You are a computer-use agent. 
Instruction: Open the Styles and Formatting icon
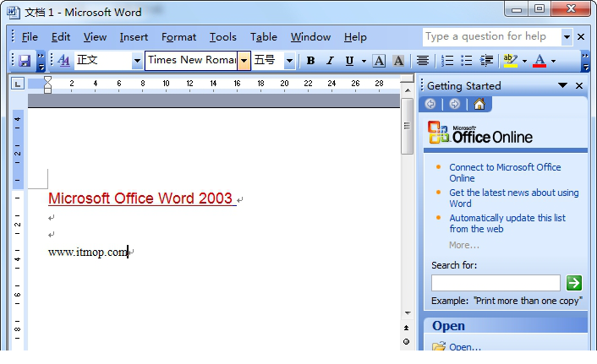(x=63, y=61)
